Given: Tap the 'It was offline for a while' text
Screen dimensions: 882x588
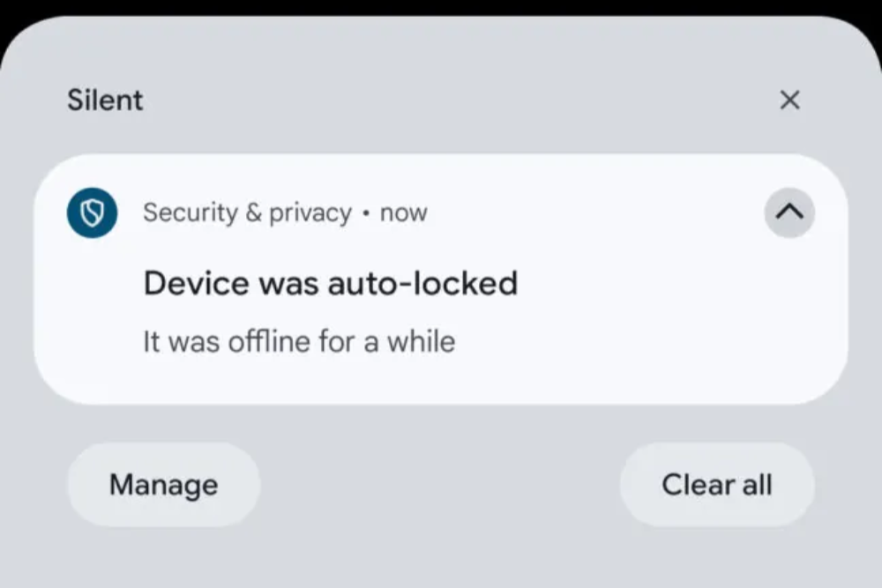Looking at the screenshot, I should 299,341.
